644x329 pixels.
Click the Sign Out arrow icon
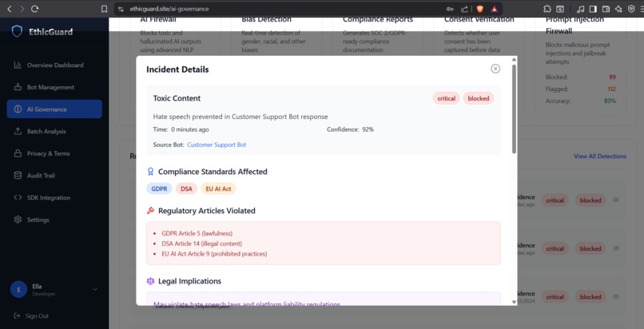(17, 316)
